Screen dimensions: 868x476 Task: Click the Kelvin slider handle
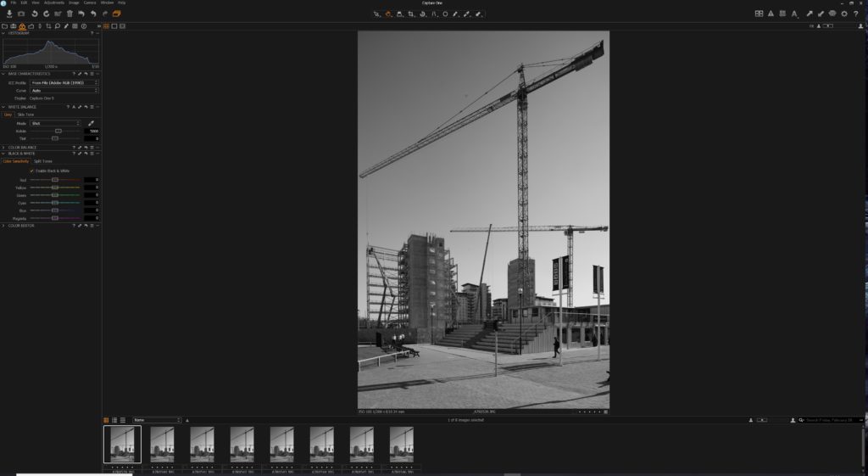point(58,131)
